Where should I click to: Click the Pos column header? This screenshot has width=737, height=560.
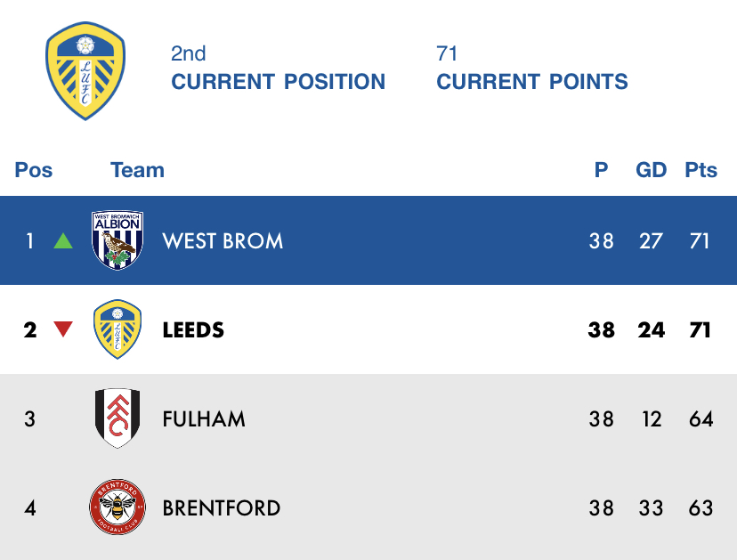pyautogui.click(x=33, y=170)
